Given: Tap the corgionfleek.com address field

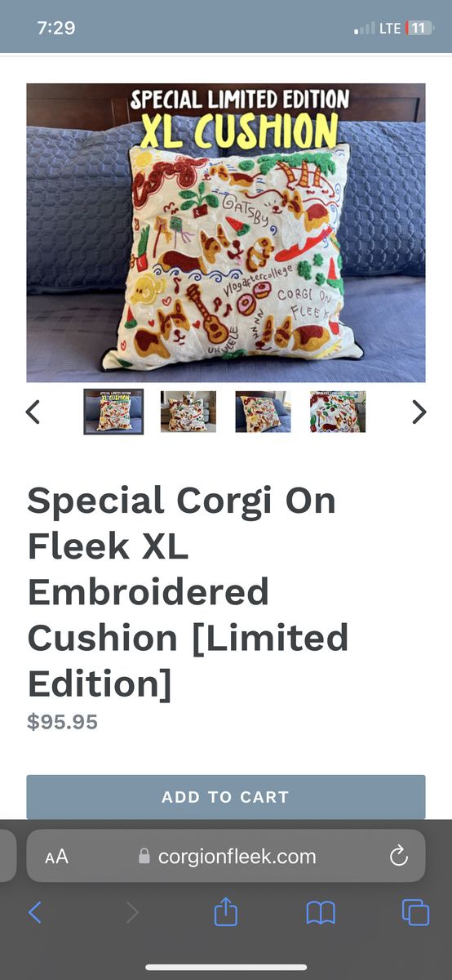Looking at the screenshot, I should [226, 856].
